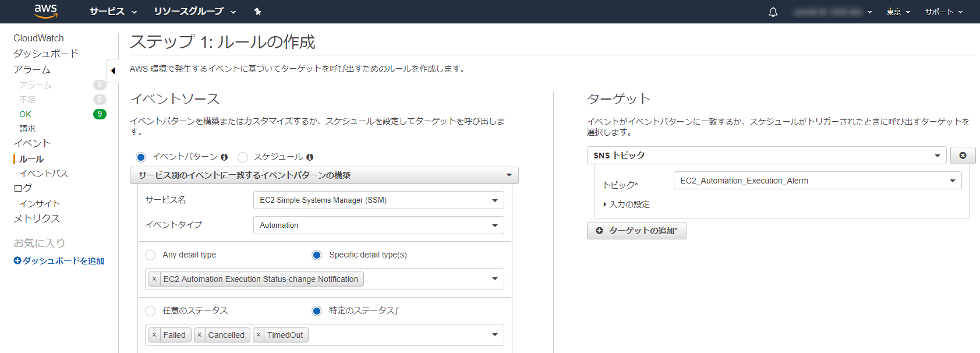Select the Any detail type option

150,255
